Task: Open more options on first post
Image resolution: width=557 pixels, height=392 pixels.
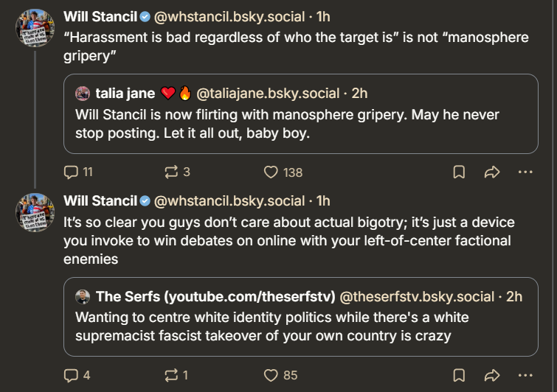Action: [525, 172]
